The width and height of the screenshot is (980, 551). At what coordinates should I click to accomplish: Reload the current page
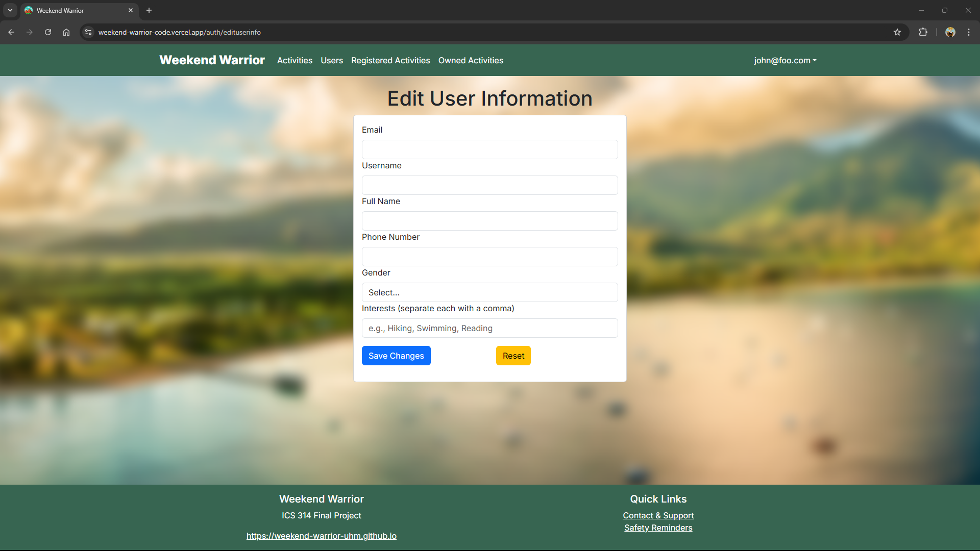pyautogui.click(x=47, y=32)
